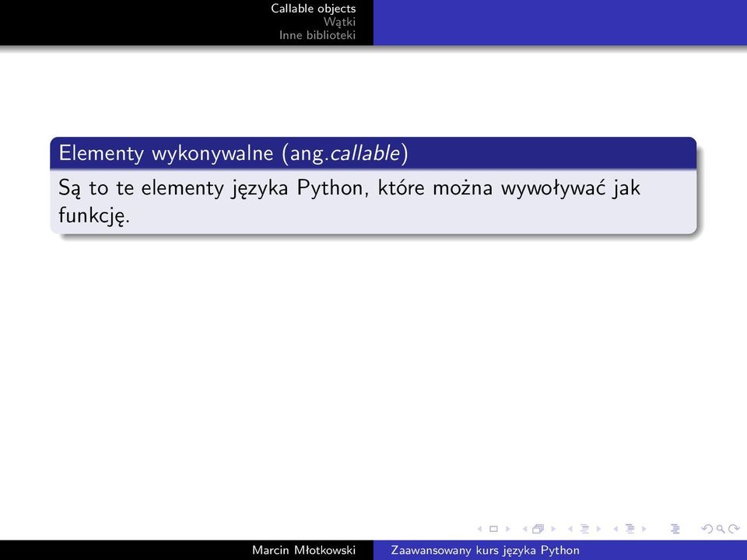Go to previous subsection arrow

click(x=570, y=529)
